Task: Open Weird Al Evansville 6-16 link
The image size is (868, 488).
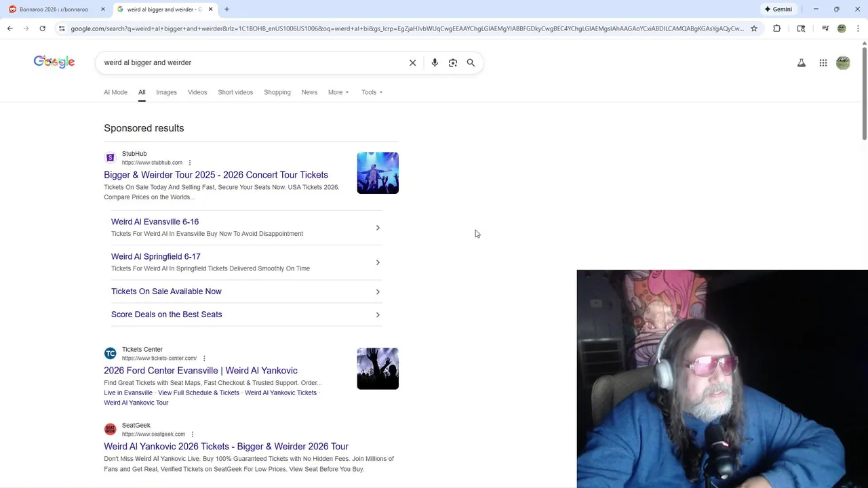Action: [155, 222]
